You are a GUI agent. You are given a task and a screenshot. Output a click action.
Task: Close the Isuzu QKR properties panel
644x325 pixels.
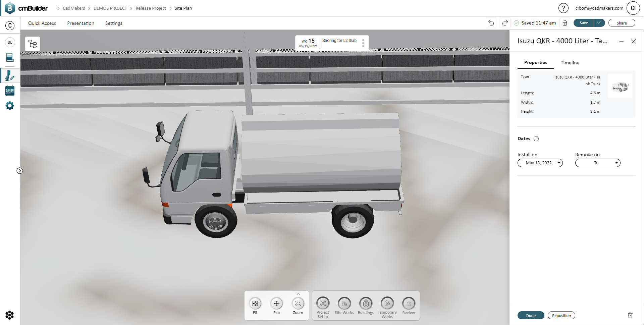click(634, 41)
